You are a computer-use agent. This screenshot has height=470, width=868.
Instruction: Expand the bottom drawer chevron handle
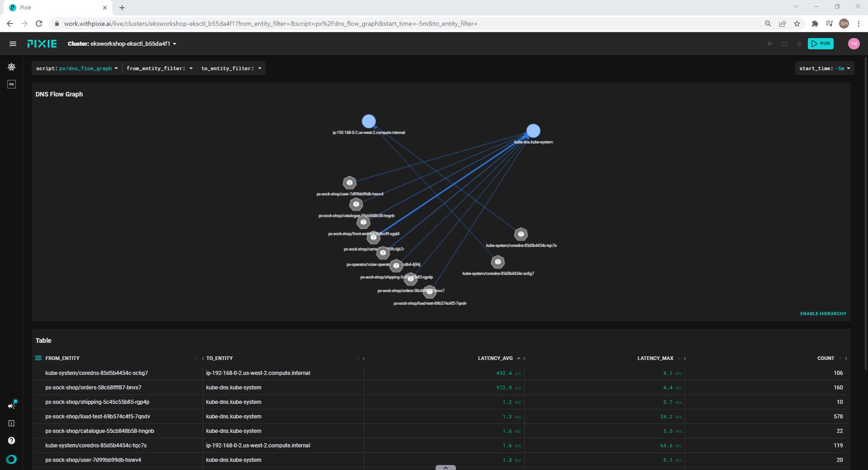pos(446,467)
